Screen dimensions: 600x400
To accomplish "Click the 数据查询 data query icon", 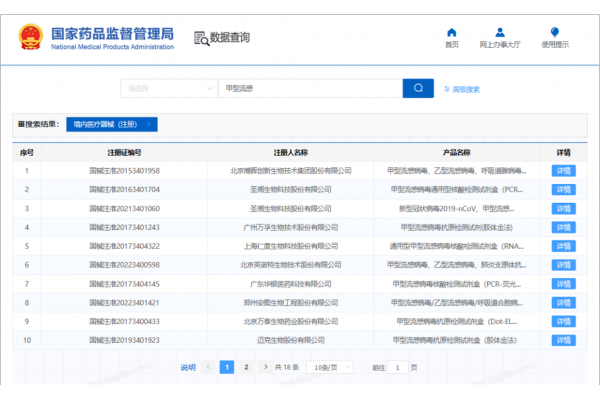I will 201,37.
